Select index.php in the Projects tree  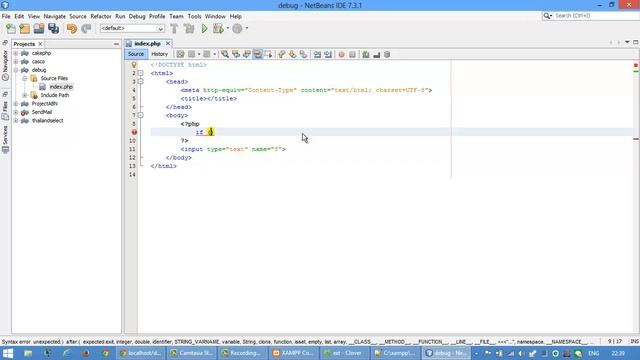(61, 87)
